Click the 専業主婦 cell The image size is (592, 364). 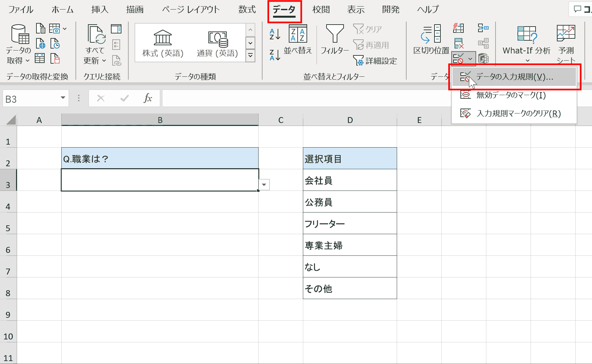coord(350,245)
